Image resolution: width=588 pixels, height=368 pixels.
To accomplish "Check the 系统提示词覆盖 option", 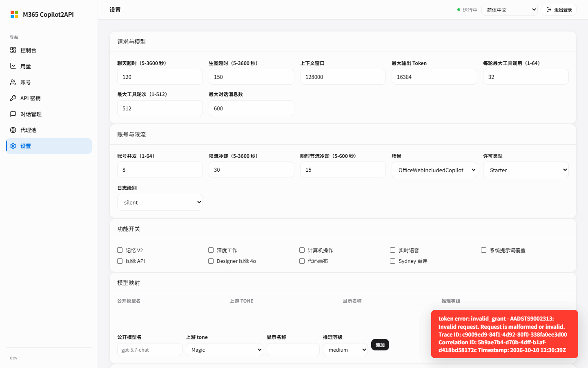I will click(484, 250).
